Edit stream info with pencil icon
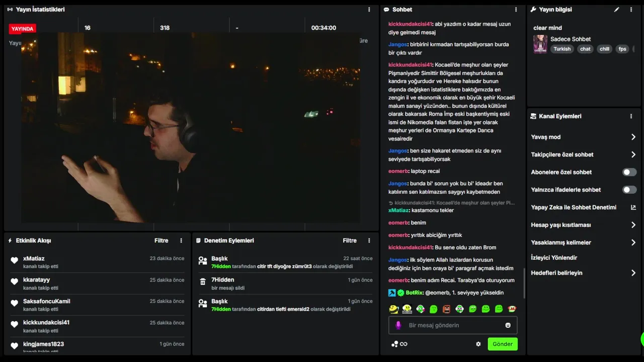644x362 pixels. [x=617, y=10]
